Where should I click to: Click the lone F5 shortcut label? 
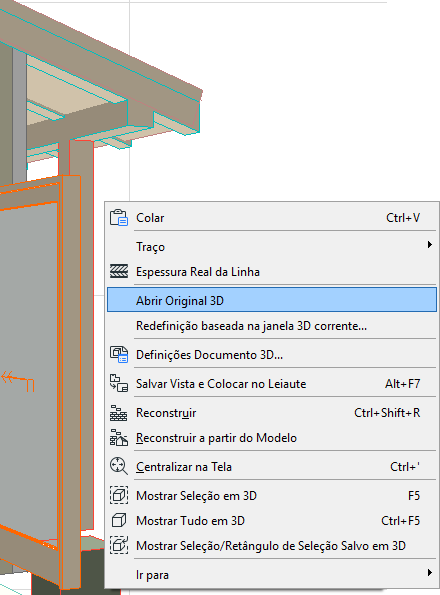pos(414,496)
